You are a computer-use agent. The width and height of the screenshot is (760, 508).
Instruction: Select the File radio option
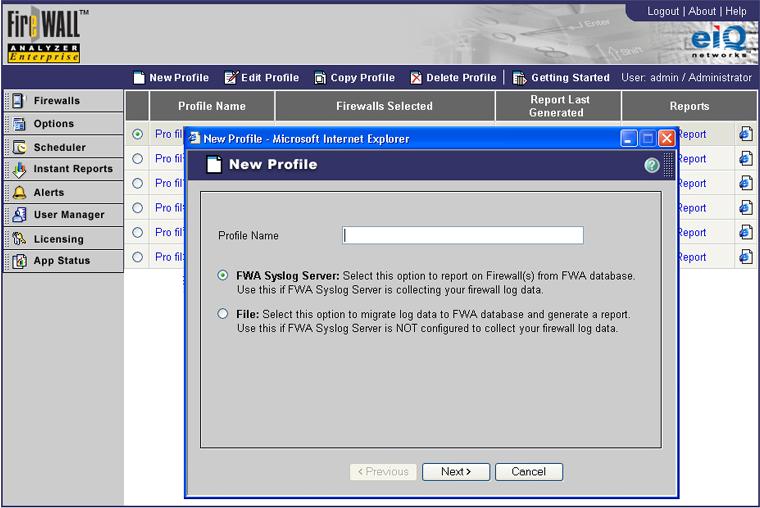click(223, 314)
